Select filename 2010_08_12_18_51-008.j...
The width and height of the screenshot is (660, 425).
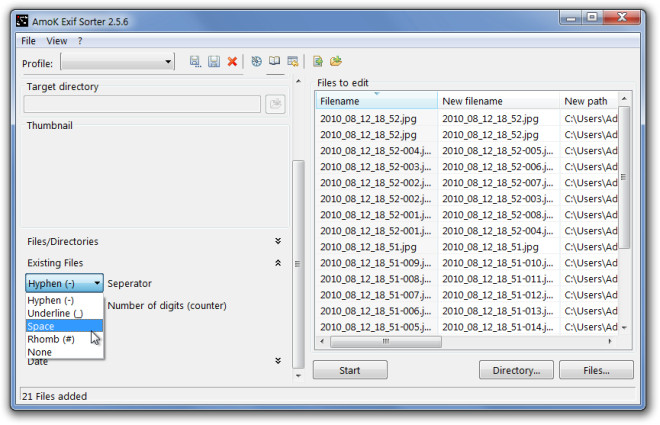(375, 279)
